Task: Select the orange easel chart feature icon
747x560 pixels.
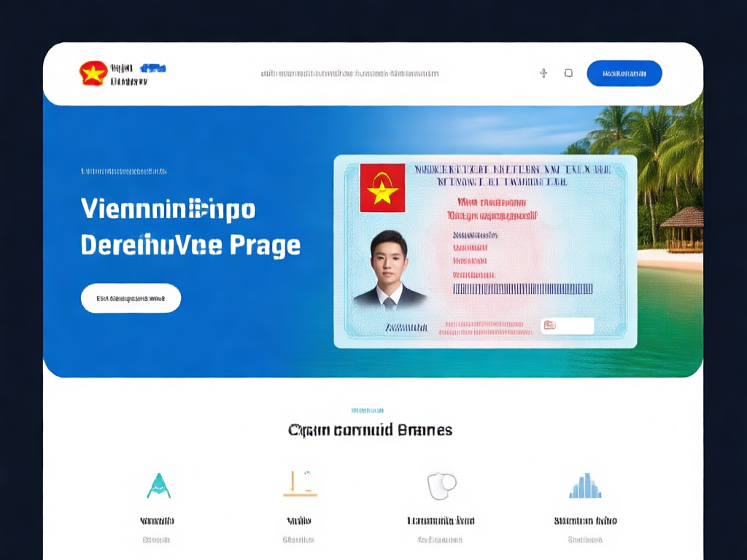Action: [x=300, y=484]
